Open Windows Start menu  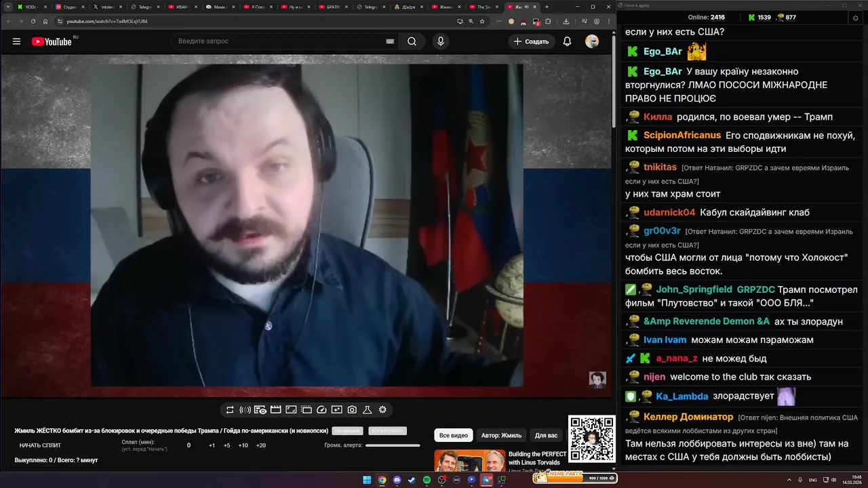367,480
